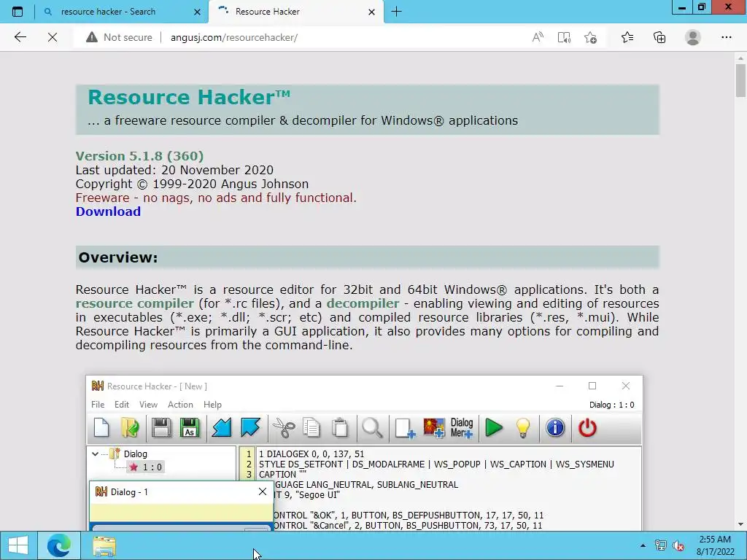Viewport: 747px width, 560px height.
Task: Select the Dialog folder tree item
Action: 129,454
